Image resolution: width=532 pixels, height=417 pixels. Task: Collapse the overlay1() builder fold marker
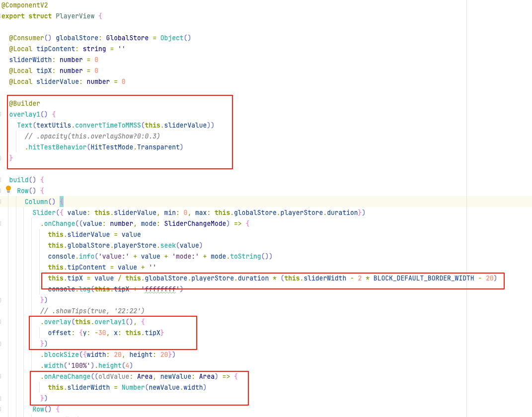tap(1, 114)
